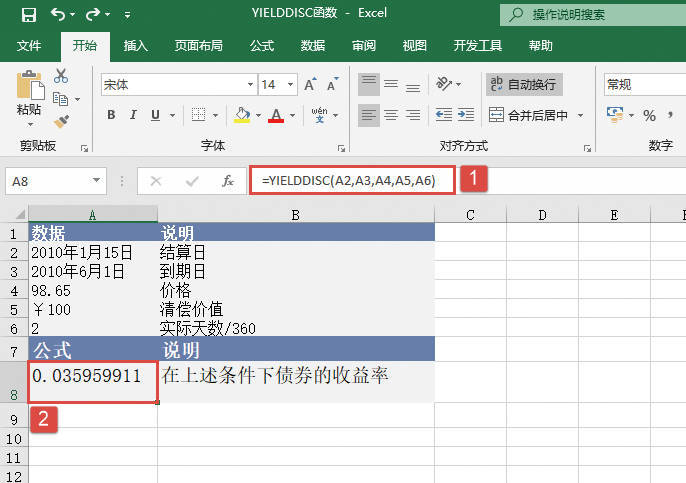Toggle Top Align vertical alignment
The height and width of the screenshot is (483, 686).
369,84
